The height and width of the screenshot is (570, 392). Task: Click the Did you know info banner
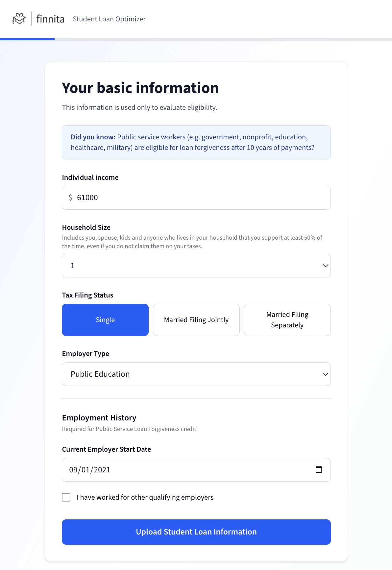click(196, 142)
